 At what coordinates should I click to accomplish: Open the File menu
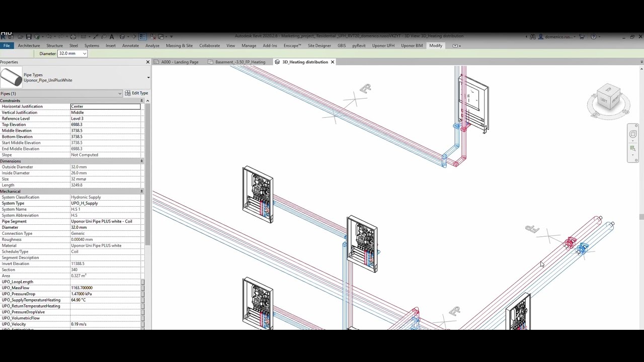[x=7, y=46]
